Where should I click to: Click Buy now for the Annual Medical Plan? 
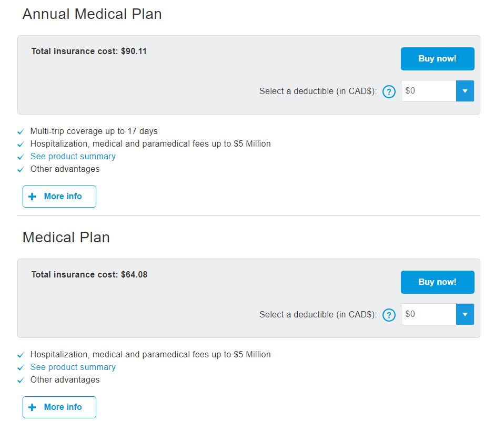(437, 58)
